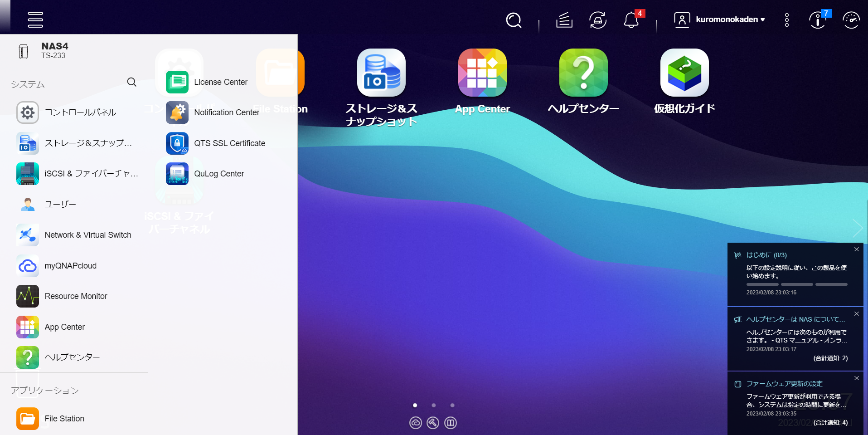The width and height of the screenshot is (868, 435).
Task: Open the main hamburger menu
Action: click(35, 20)
